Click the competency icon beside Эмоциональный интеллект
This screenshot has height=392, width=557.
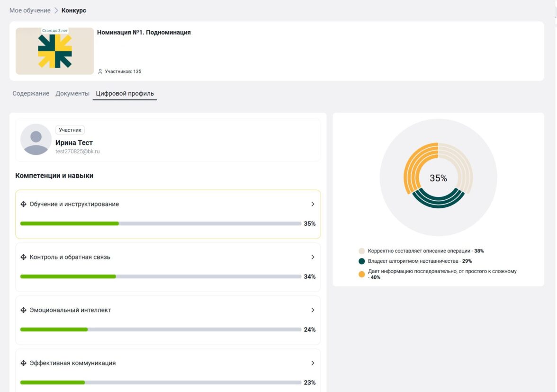pos(23,310)
